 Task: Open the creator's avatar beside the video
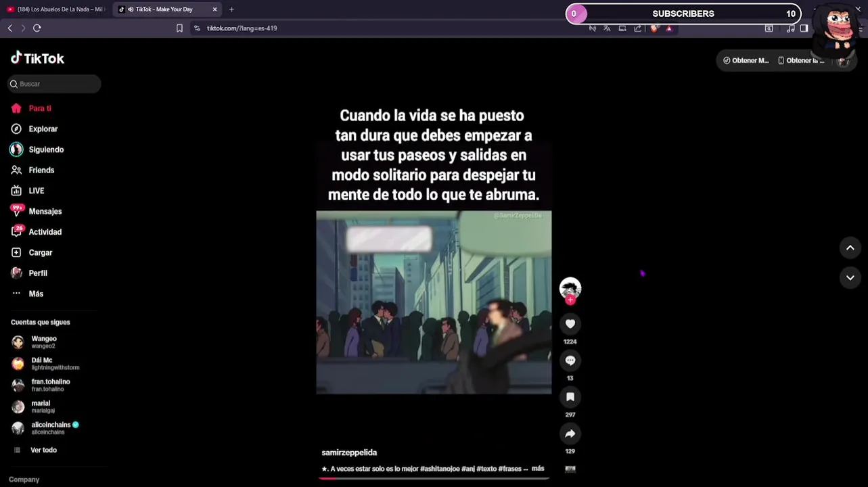[x=570, y=287]
